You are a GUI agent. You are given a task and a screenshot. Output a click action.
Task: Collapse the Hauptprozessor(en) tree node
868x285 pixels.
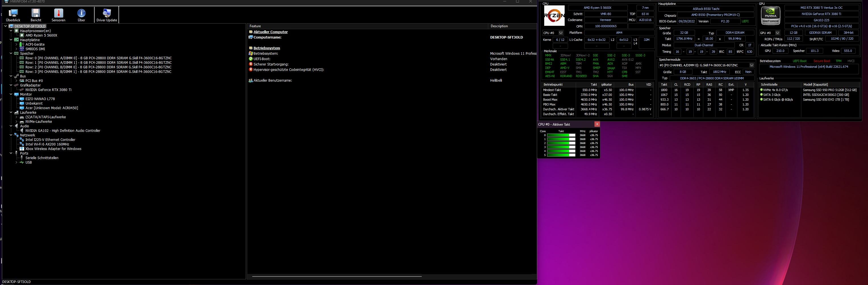click(x=11, y=31)
